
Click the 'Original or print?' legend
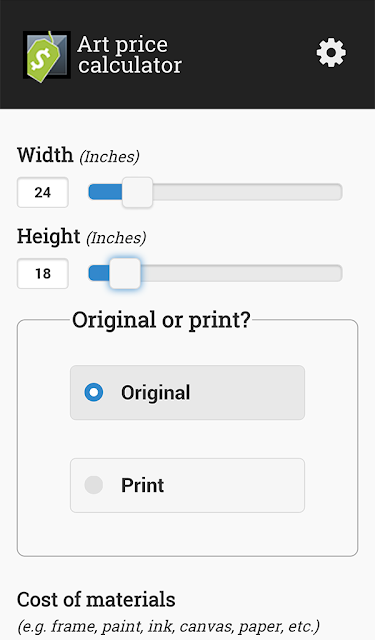point(161,320)
